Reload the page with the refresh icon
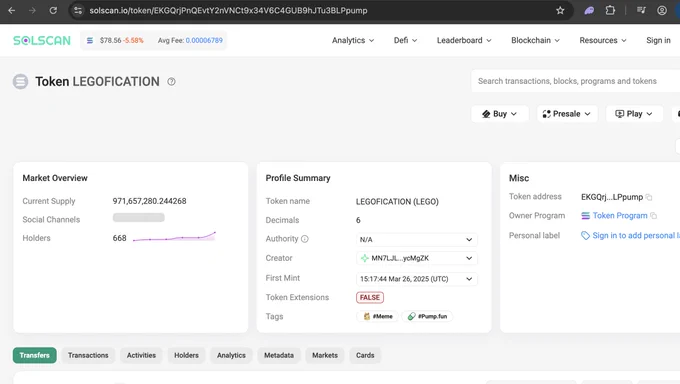Screen dimensions: 680x384 [x=53, y=10]
